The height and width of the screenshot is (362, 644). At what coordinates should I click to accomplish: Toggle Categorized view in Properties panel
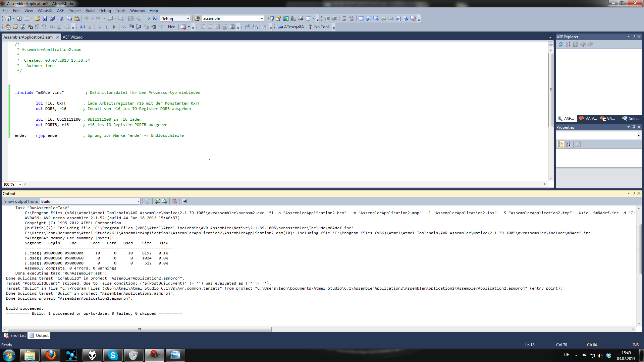click(x=560, y=144)
